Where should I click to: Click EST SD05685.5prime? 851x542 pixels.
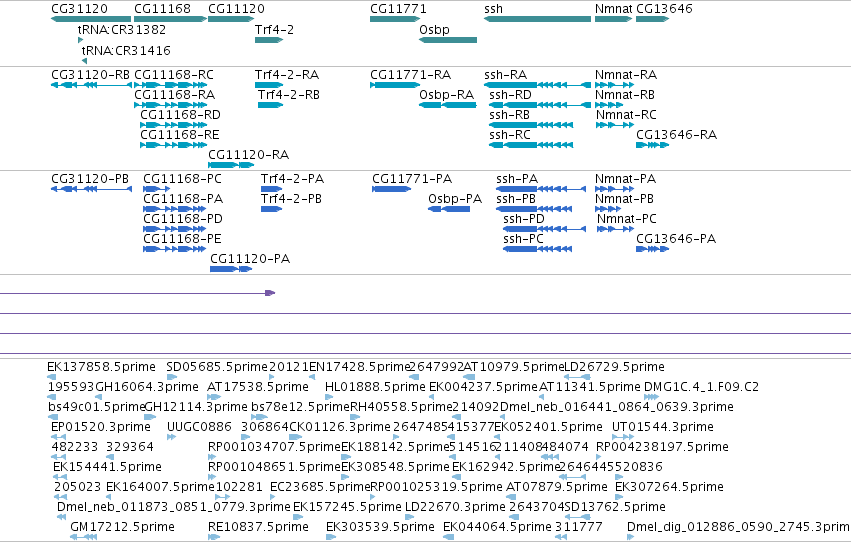(x=217, y=367)
